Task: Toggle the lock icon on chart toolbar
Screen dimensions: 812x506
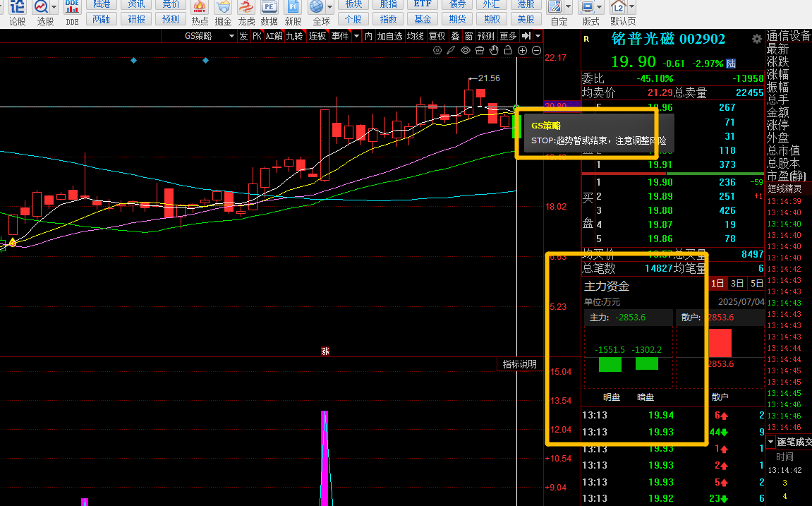Action: tap(508, 50)
